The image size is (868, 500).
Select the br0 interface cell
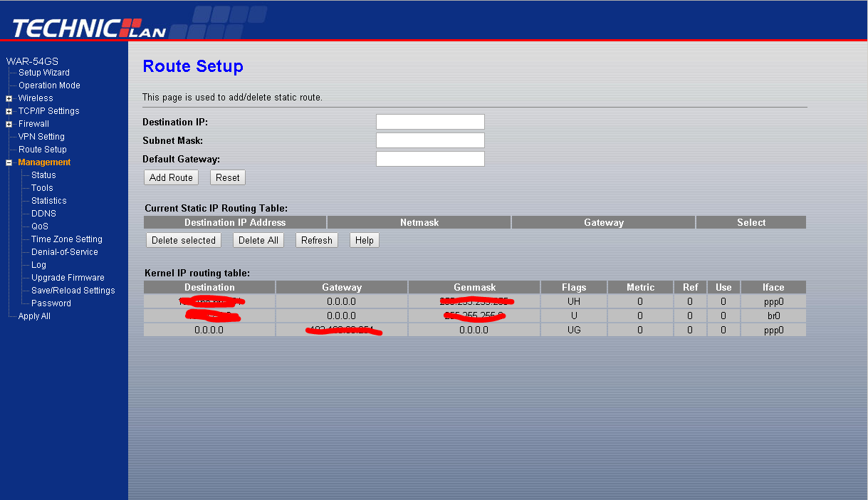pyautogui.click(x=773, y=316)
